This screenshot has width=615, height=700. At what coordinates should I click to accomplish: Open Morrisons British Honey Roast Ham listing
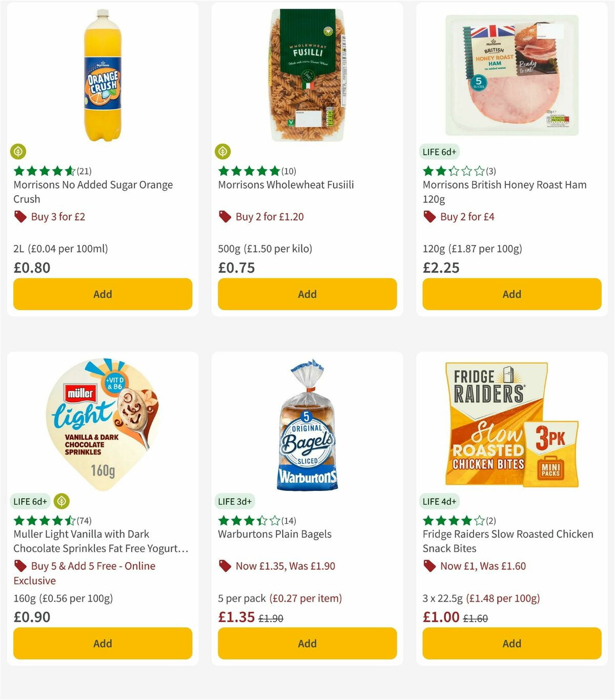[x=504, y=192]
